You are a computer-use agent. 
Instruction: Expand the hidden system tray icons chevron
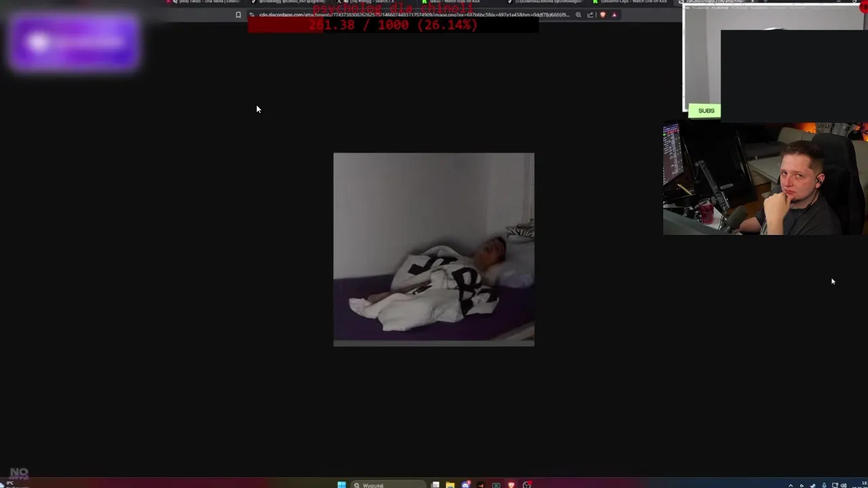[x=791, y=485]
